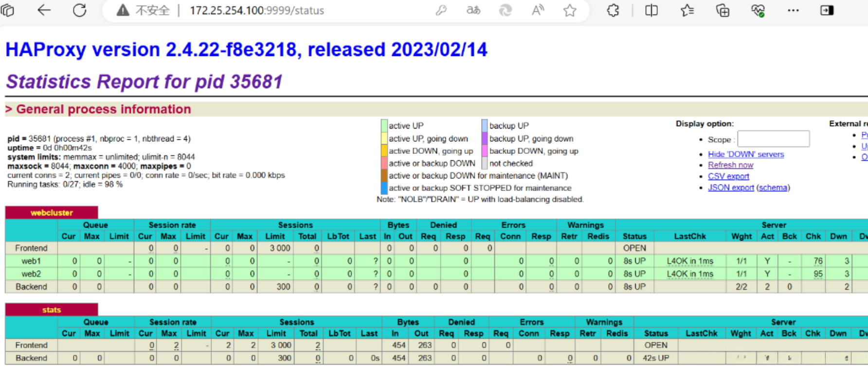Click the Scope input field
Screen dimensions: 868x370
pos(773,139)
